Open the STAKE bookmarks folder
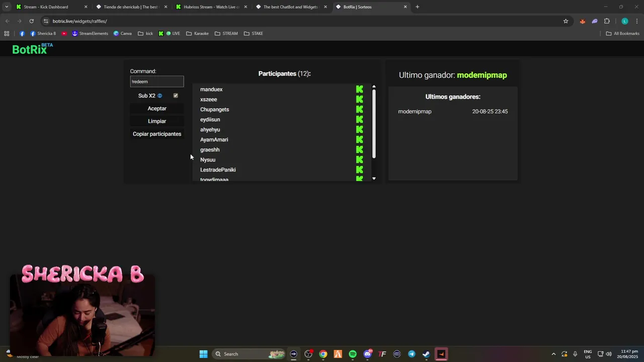This screenshot has width=644, height=362. 254,34
